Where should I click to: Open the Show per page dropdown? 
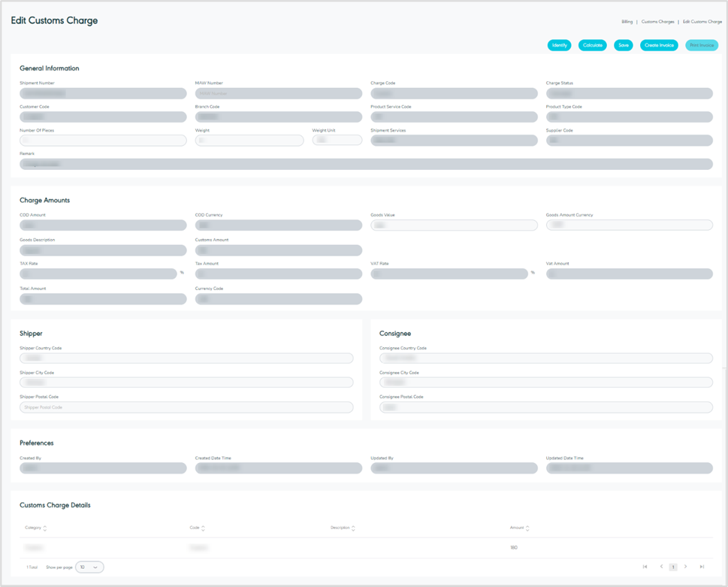tap(89, 567)
